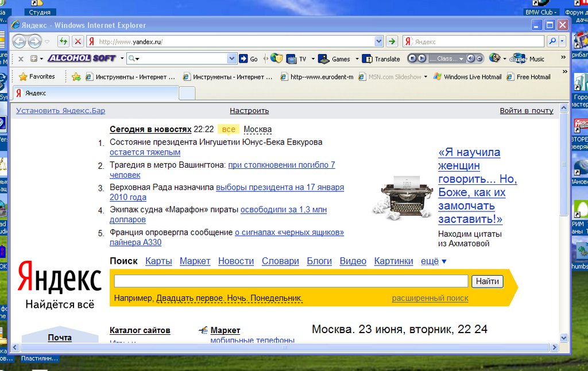The height and width of the screenshot is (371, 588).
Task: Expand the ещё menu on Yandex
Action: 434,261
